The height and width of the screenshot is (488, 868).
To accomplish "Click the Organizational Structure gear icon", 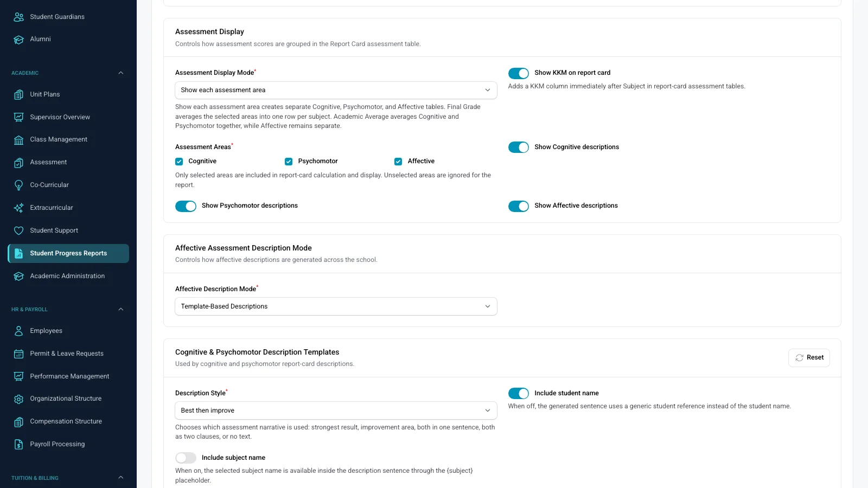I will 18,399.
